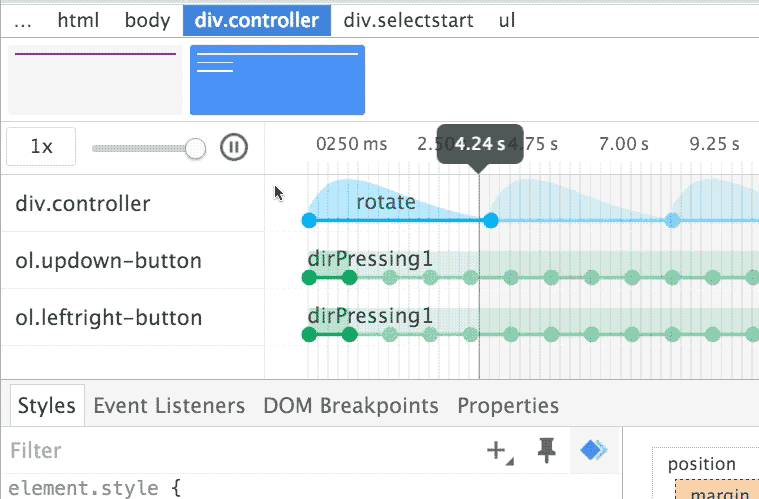The width and height of the screenshot is (759, 499).
Task: Click the blue animations diamond icon
Action: 594,451
